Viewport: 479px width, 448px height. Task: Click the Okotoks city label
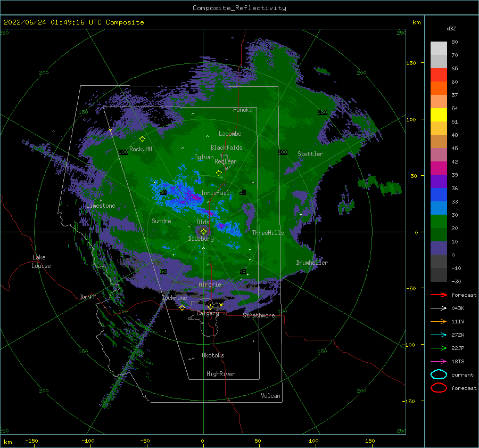[x=213, y=355]
